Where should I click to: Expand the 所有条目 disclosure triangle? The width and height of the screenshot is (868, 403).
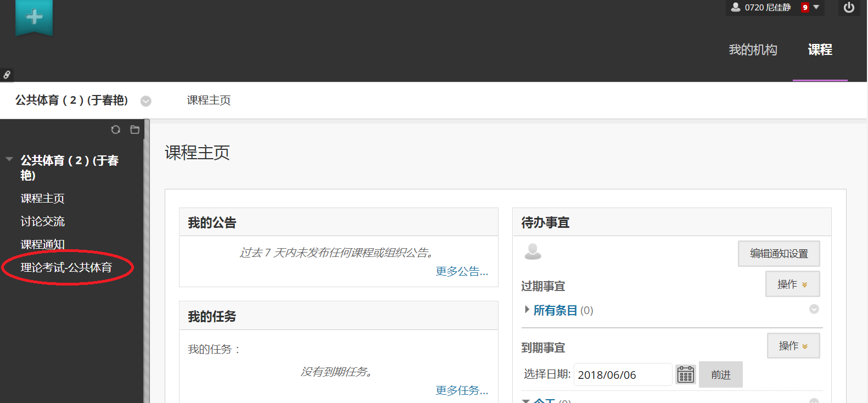[x=527, y=310]
